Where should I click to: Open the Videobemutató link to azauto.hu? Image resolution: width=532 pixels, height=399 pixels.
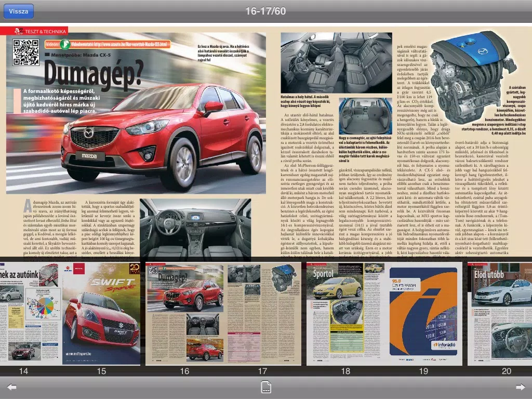[119, 44]
